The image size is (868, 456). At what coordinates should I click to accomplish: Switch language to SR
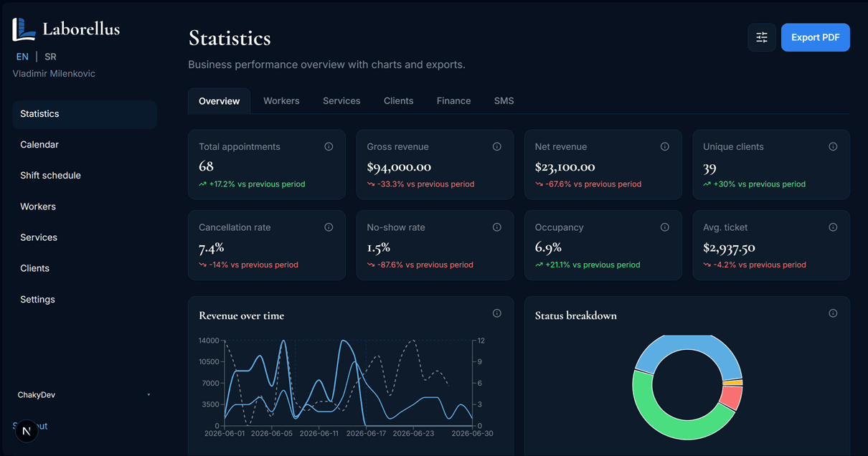coord(50,57)
